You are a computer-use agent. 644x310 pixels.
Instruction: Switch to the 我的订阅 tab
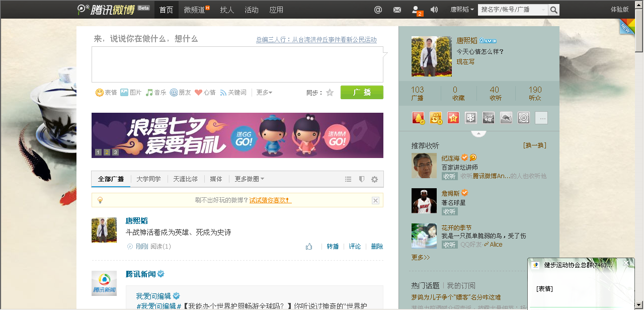[x=461, y=285]
